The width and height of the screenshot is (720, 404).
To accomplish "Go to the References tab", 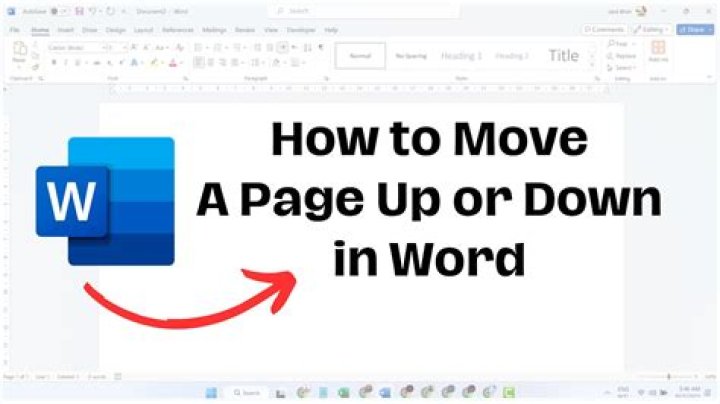I will pyautogui.click(x=178, y=30).
